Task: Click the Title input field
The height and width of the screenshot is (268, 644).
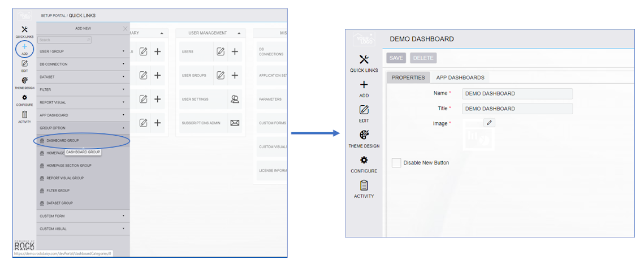Action: [x=517, y=109]
